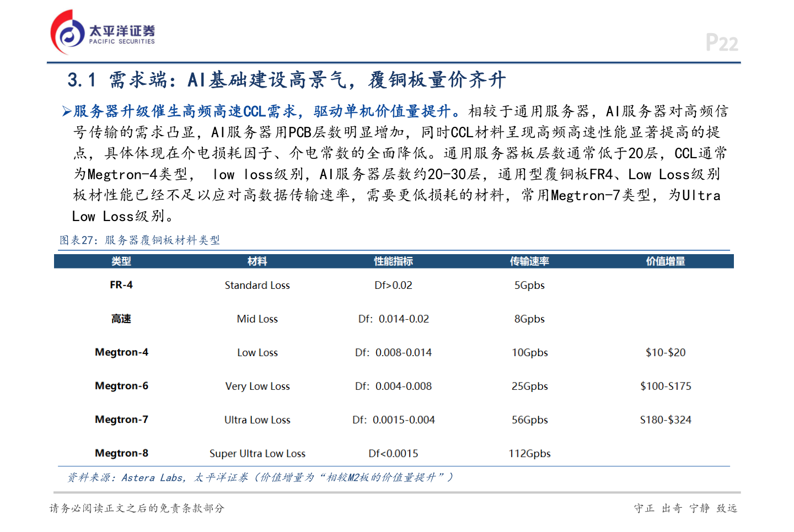Click the 类型 column header
The height and width of the screenshot is (532, 794).
click(x=121, y=261)
